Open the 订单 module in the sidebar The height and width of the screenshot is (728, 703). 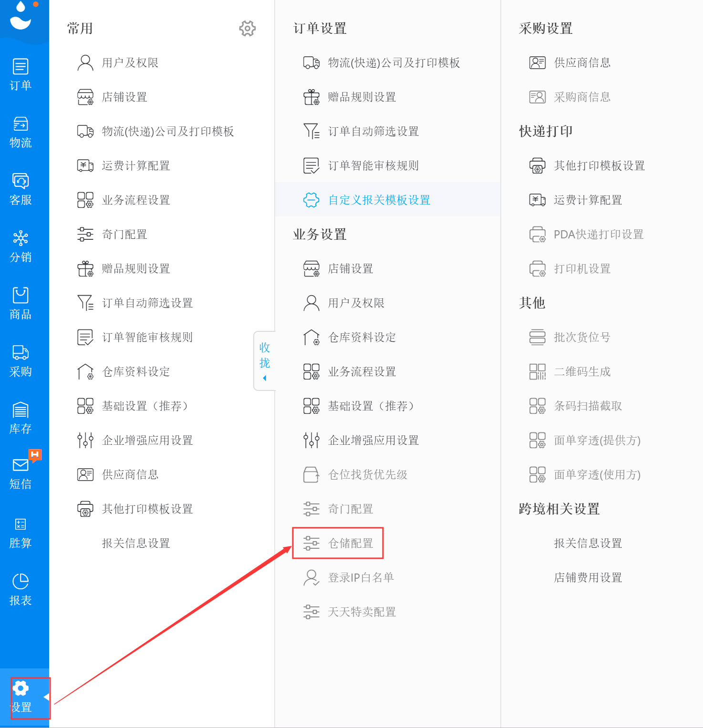tap(20, 74)
